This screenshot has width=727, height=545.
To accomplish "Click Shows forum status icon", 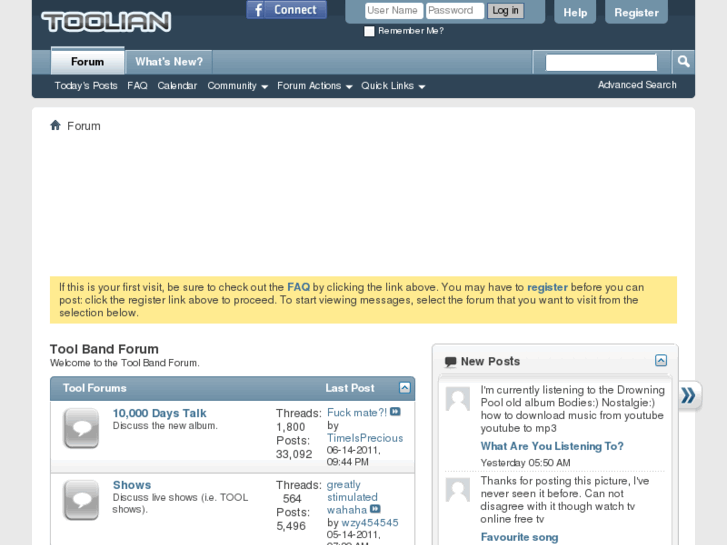I will click(x=81, y=500).
